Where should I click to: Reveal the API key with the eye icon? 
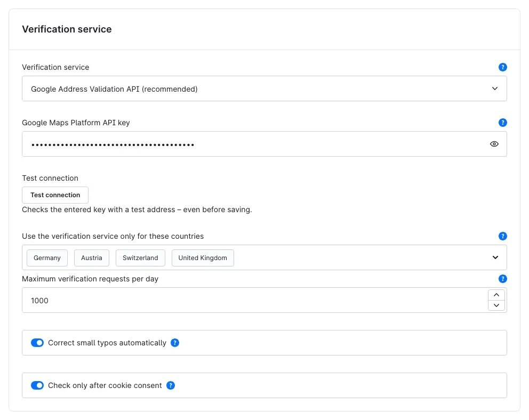(x=494, y=144)
